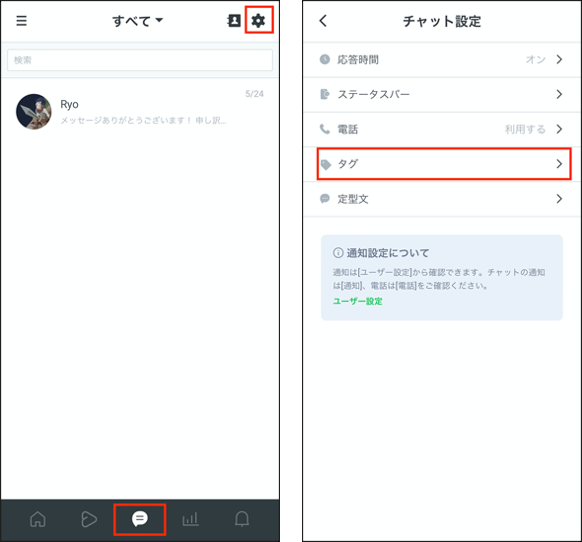Click the チャット設定 page title
The width and height of the screenshot is (582, 542).
pyautogui.click(x=442, y=21)
